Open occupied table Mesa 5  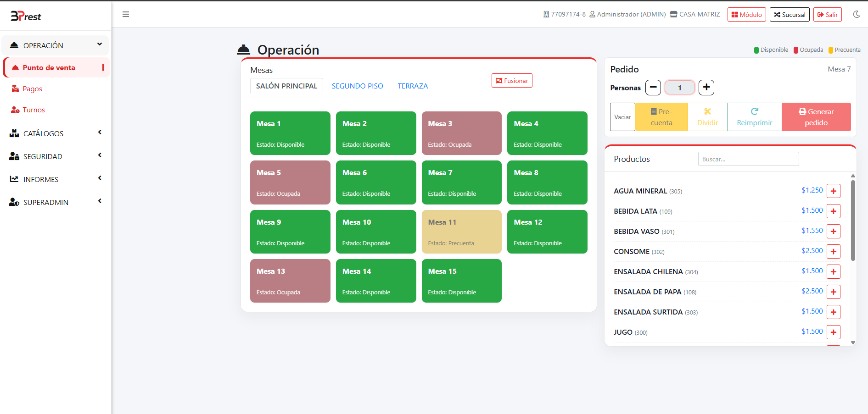tap(290, 182)
